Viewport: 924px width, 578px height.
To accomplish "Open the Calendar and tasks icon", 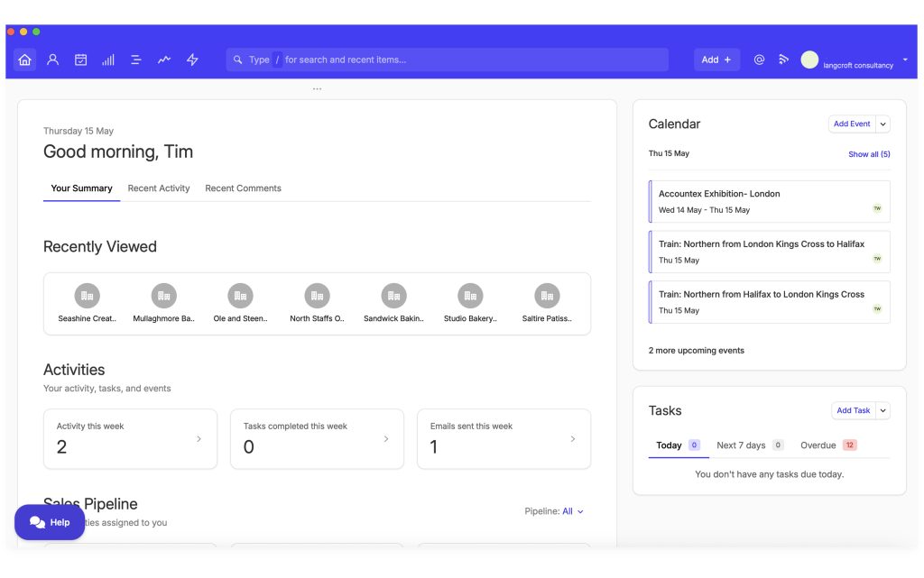I will point(80,60).
